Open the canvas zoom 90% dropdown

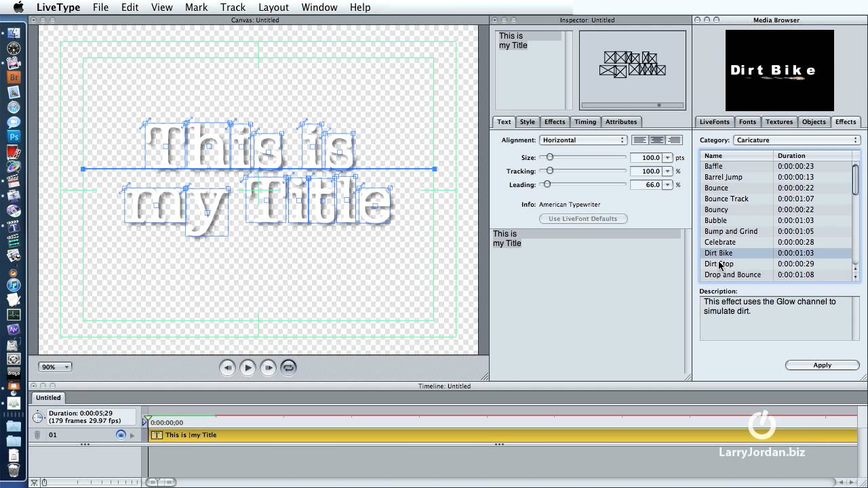[x=55, y=367]
